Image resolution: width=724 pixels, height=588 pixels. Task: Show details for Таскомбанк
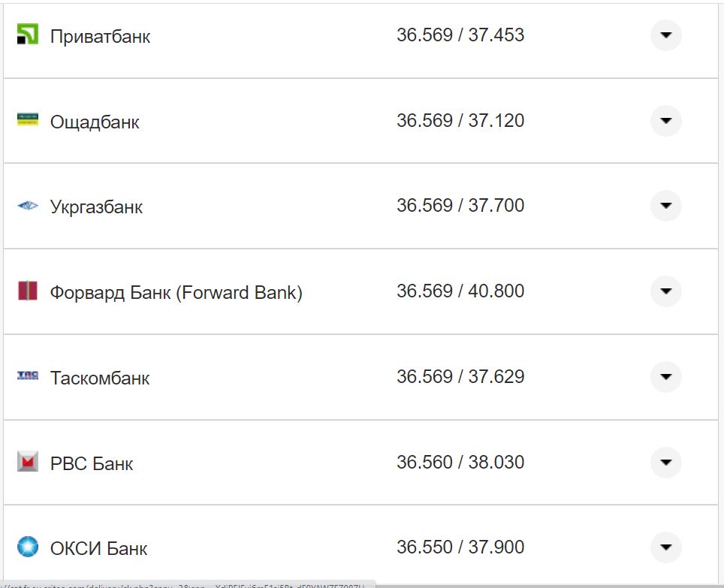pyautogui.click(x=665, y=377)
